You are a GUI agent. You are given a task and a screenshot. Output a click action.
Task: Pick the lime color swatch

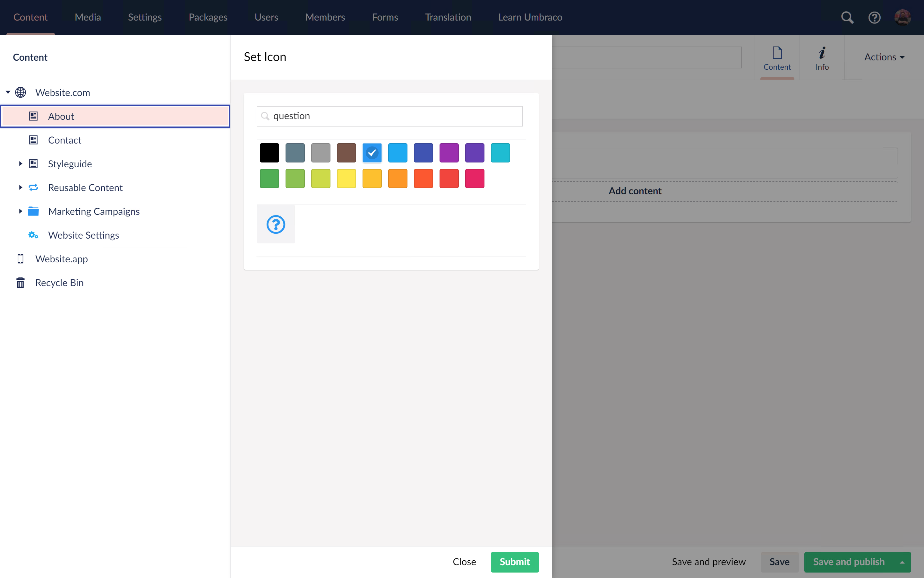click(321, 179)
